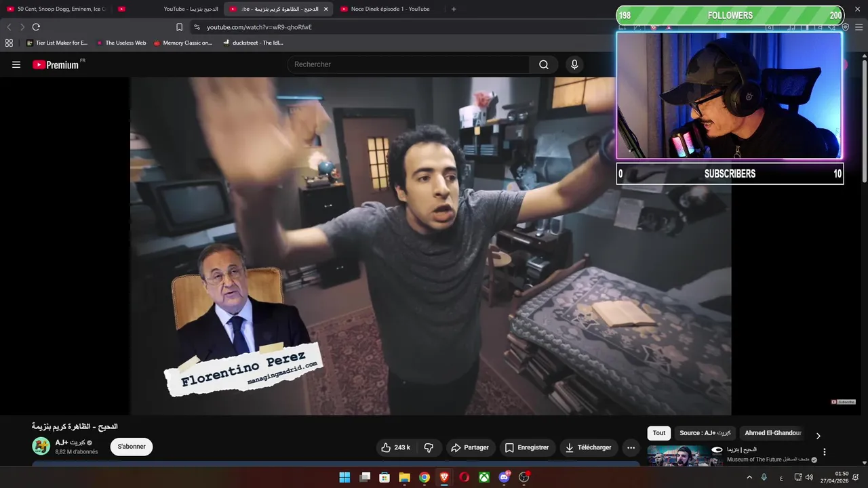Click the Rechercher search field
The height and width of the screenshot is (488, 868).
click(408, 64)
